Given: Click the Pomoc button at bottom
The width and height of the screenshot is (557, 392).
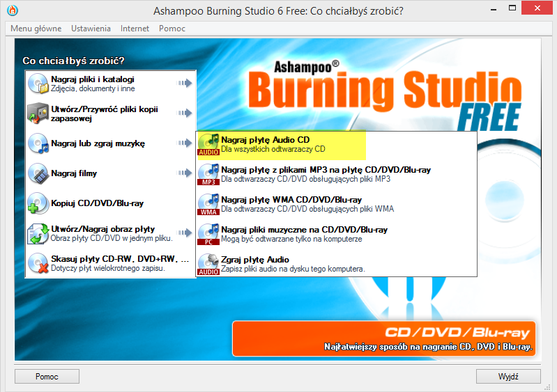Looking at the screenshot, I should click(x=47, y=377).
